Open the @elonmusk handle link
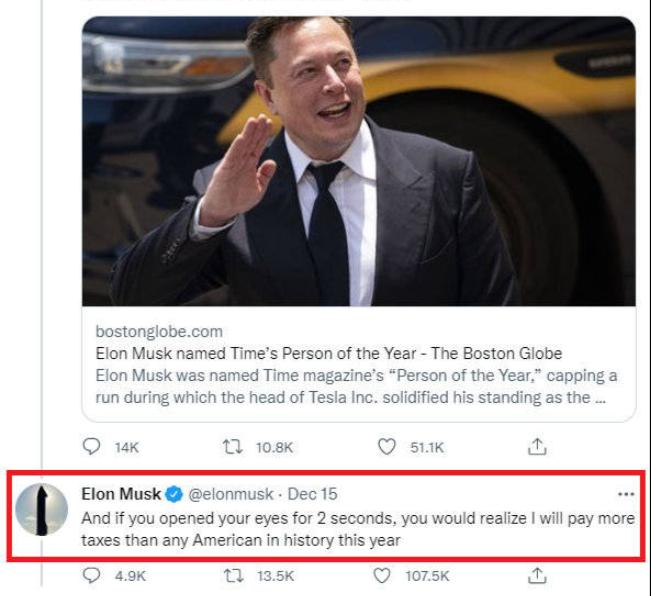 coord(231,494)
